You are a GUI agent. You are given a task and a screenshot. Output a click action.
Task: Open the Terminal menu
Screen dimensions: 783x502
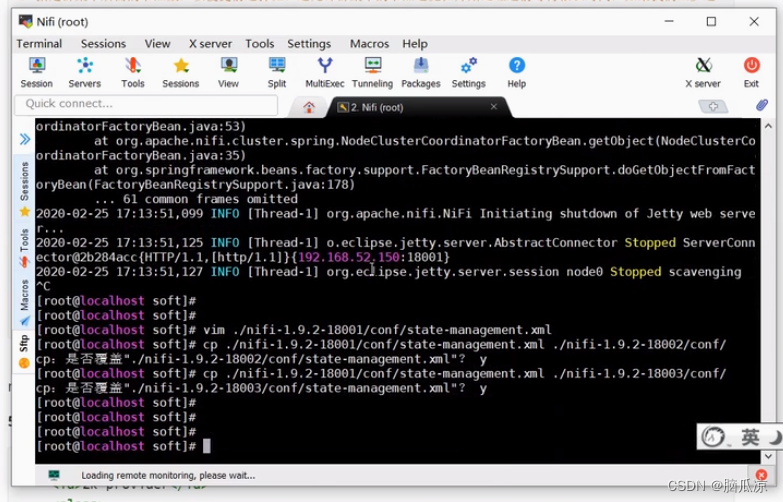tap(39, 44)
